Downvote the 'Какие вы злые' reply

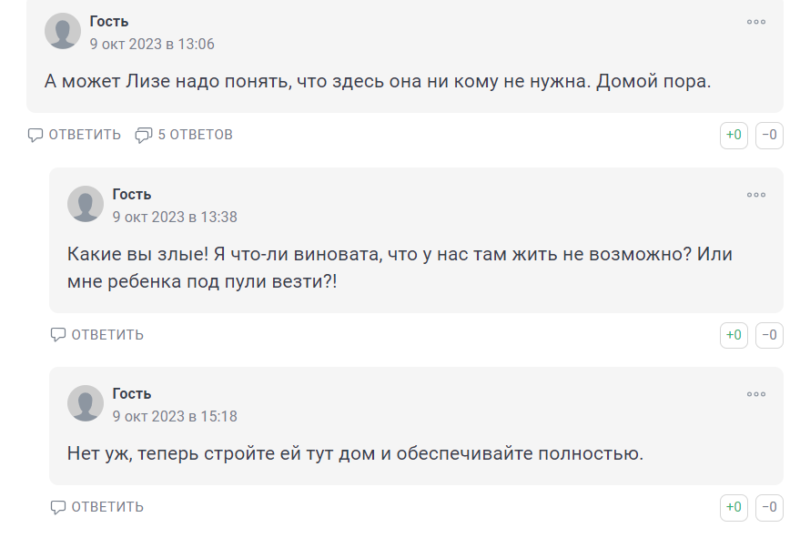coord(769,335)
